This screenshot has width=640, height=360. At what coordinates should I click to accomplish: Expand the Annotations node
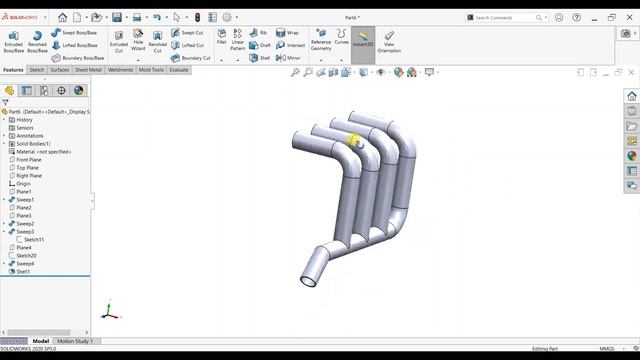pos(4,136)
